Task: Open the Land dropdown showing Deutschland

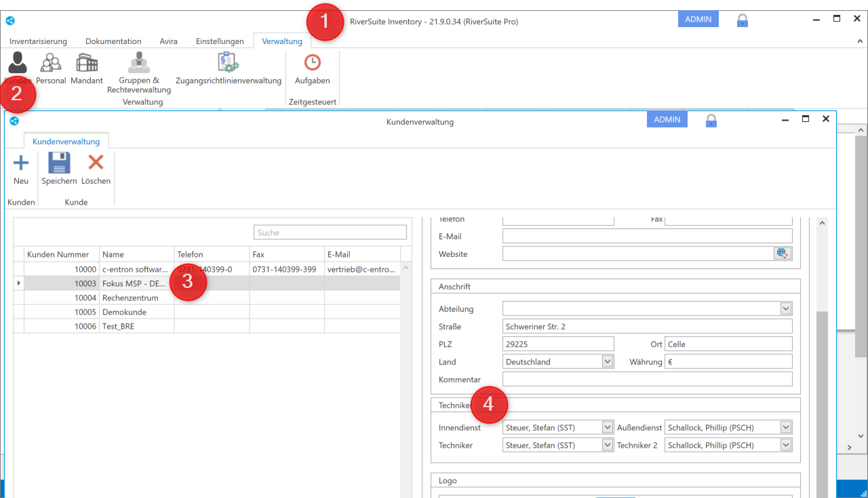Action: point(608,362)
